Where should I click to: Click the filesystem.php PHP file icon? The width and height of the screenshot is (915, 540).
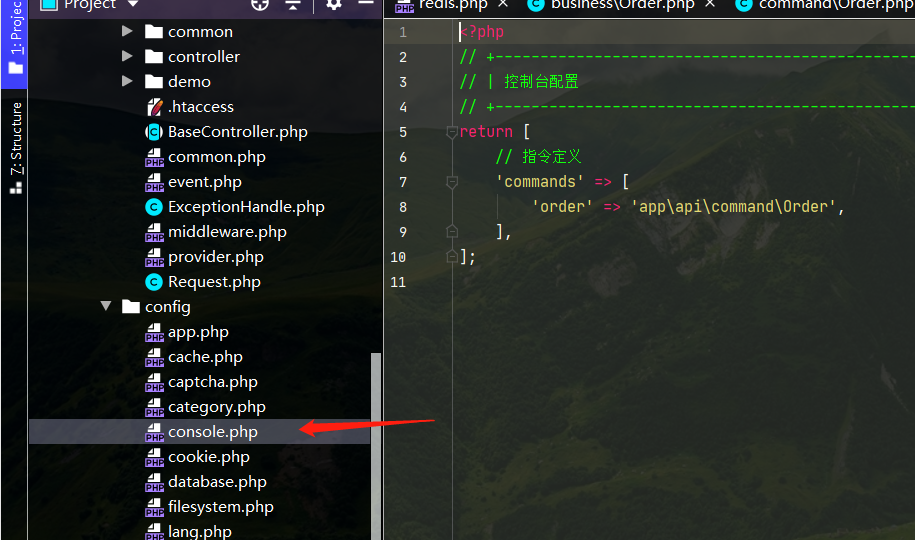(x=154, y=507)
